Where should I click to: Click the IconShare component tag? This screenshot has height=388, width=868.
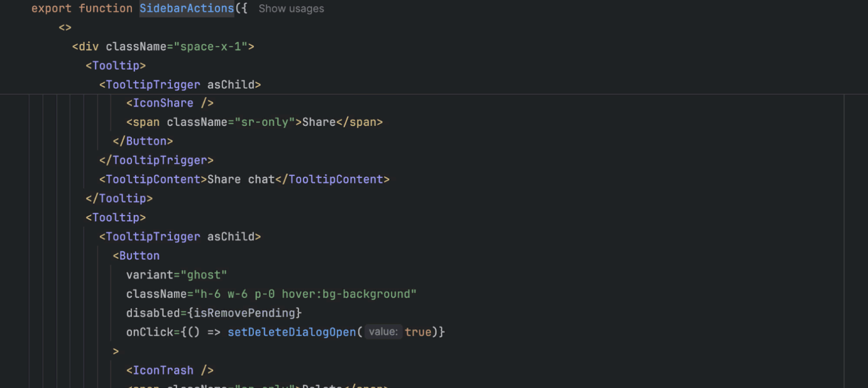tap(170, 103)
